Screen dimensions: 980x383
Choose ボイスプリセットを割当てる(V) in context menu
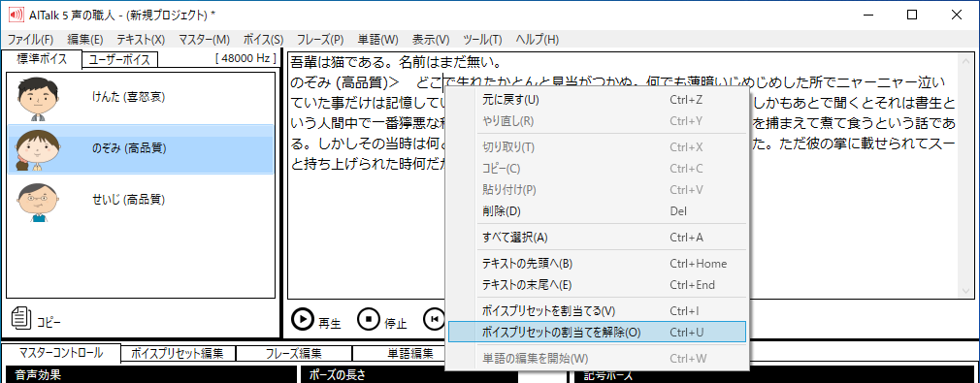597,311
